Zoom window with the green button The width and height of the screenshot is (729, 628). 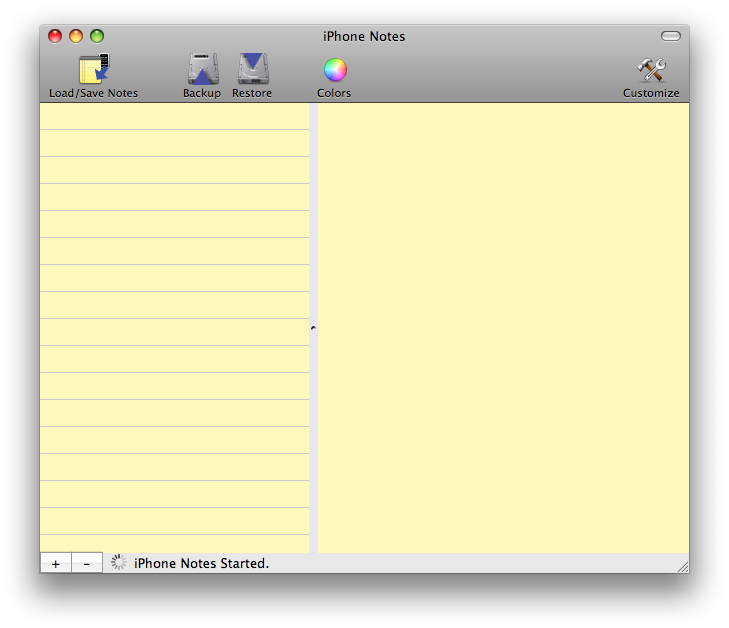click(97, 36)
